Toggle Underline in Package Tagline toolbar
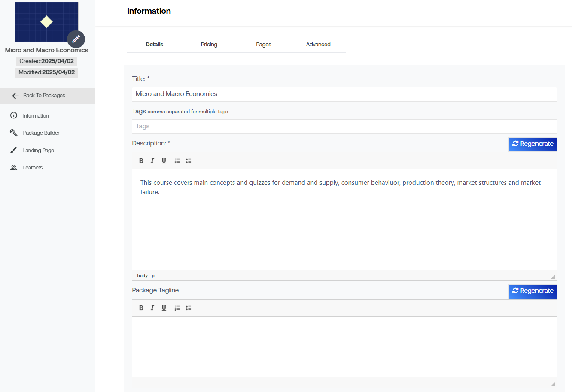Image resolution: width=572 pixels, height=392 pixels. 164,308
